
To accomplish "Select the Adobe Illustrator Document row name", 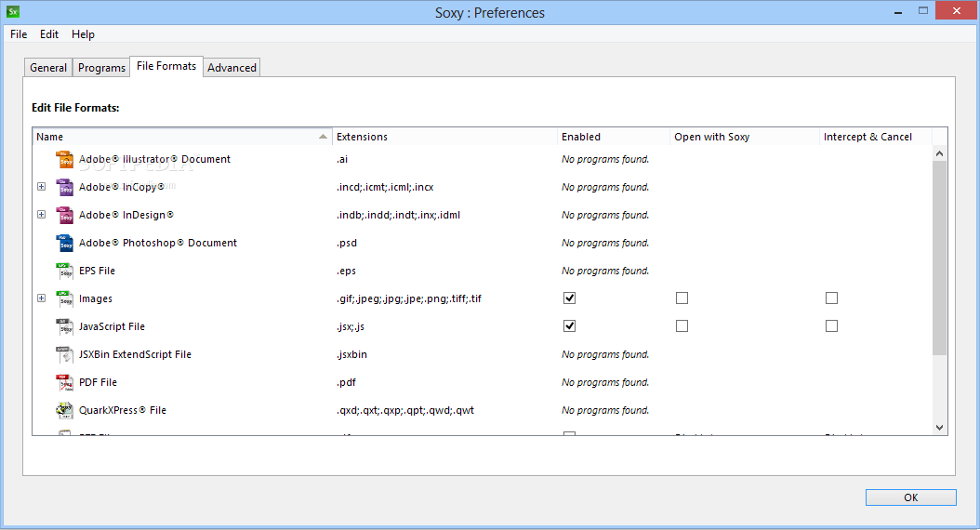I will pos(154,159).
